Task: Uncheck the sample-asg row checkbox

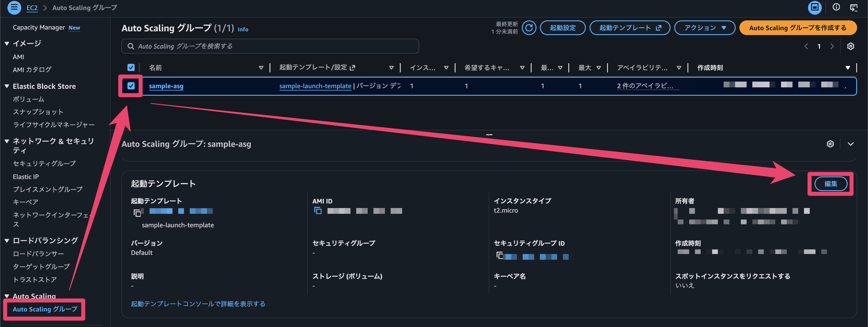Action: [x=131, y=86]
